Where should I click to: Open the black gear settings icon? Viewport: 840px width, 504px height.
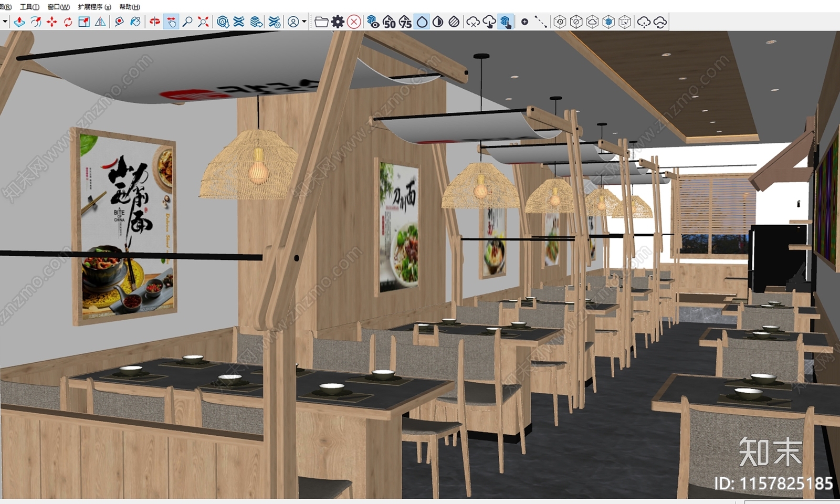point(338,22)
